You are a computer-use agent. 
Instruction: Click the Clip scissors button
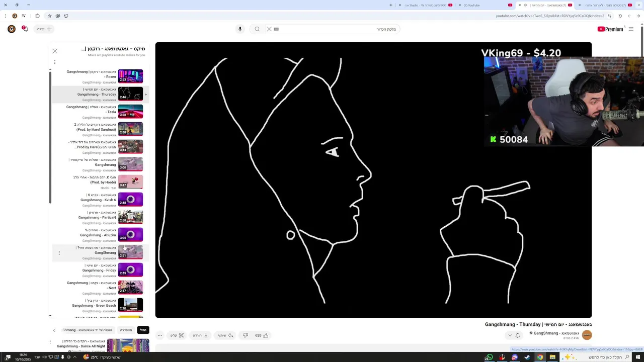coord(177,335)
